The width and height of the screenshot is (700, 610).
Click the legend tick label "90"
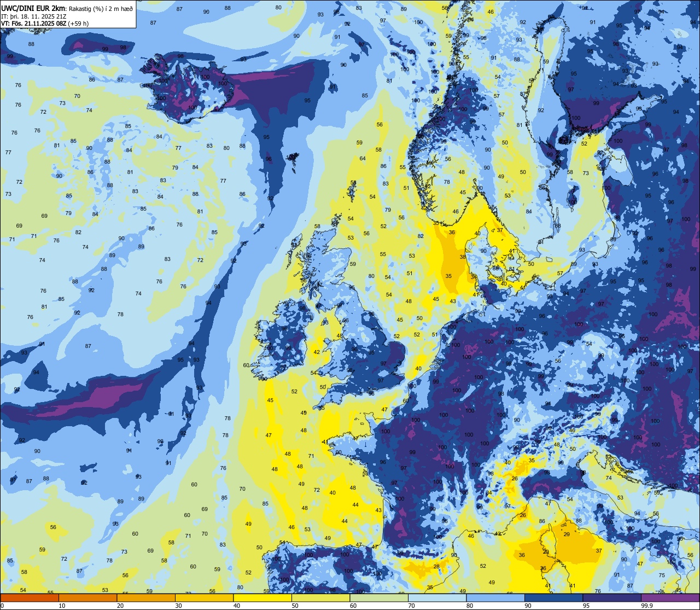[528, 606]
